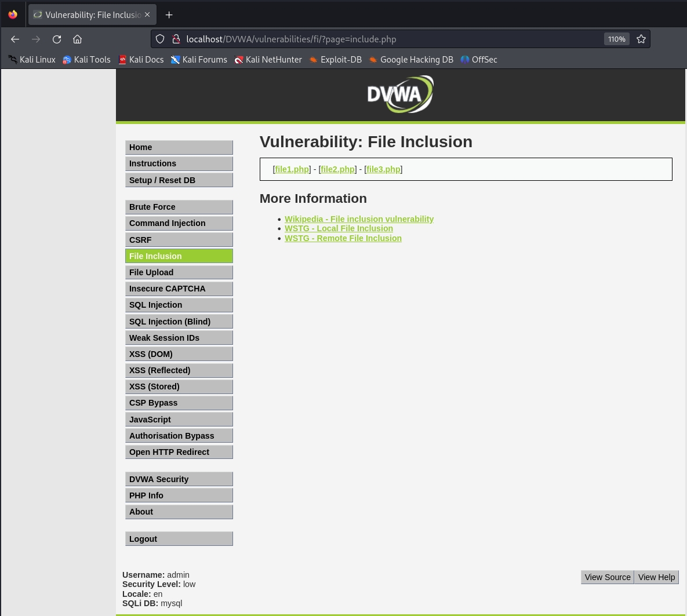
Task: Open a new browser tab
Action: click(169, 14)
